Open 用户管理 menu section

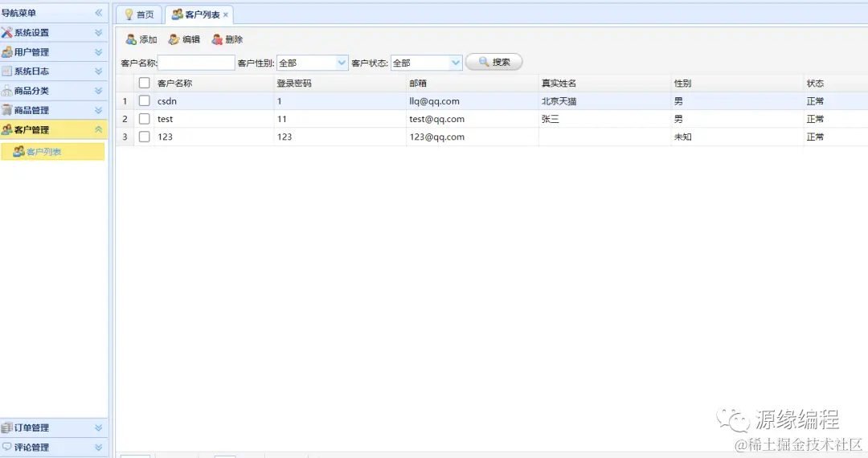coord(54,52)
